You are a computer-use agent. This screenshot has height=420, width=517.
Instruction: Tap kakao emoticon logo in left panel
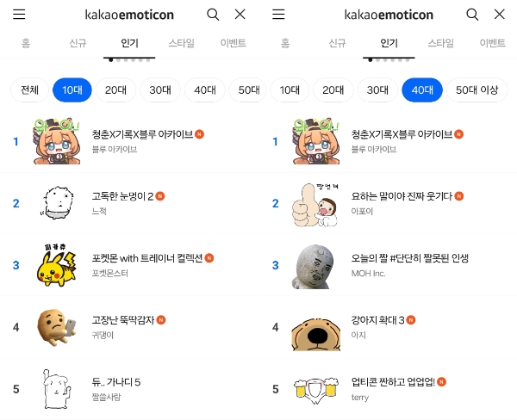click(128, 15)
